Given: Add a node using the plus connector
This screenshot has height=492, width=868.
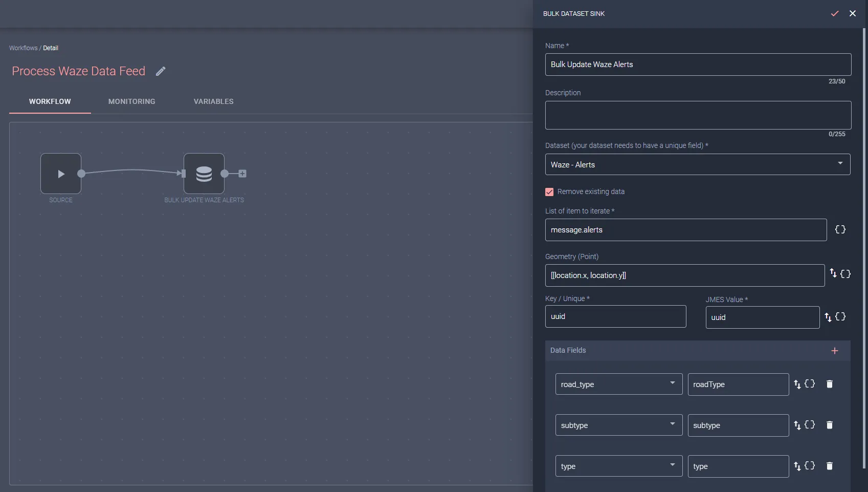Looking at the screenshot, I should tap(242, 174).
